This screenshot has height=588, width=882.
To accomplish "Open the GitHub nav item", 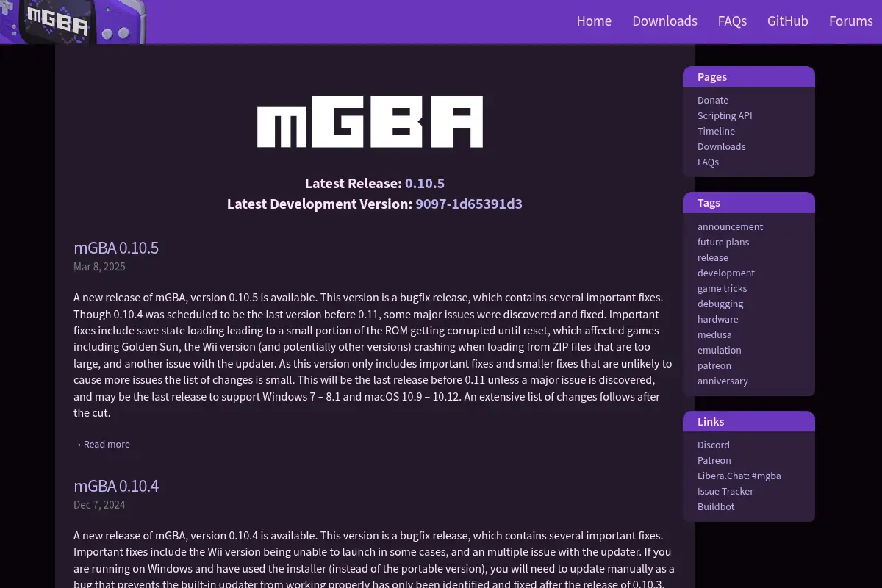I will coord(788,21).
